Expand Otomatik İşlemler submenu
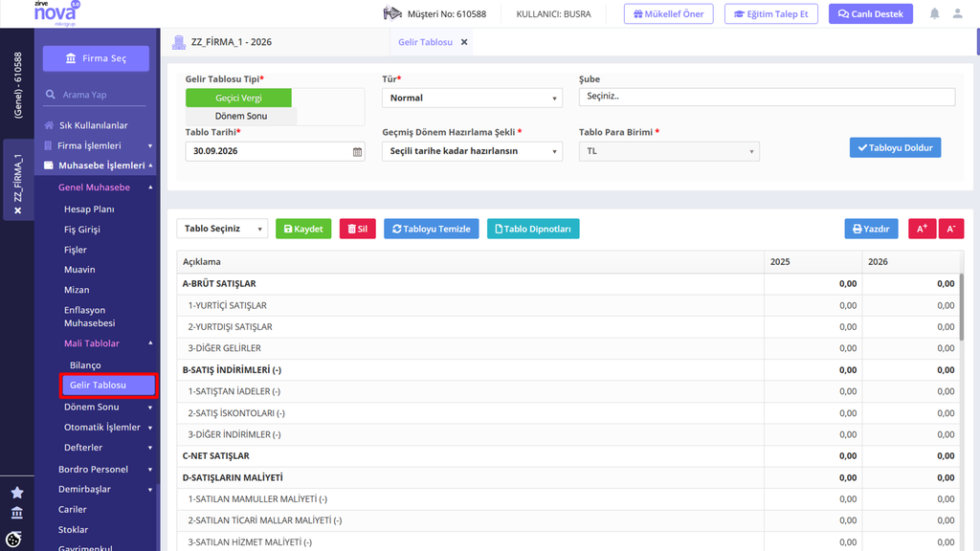 (x=108, y=428)
